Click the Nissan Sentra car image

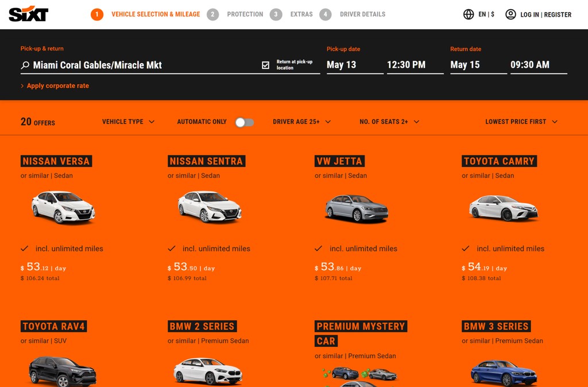[x=209, y=207]
